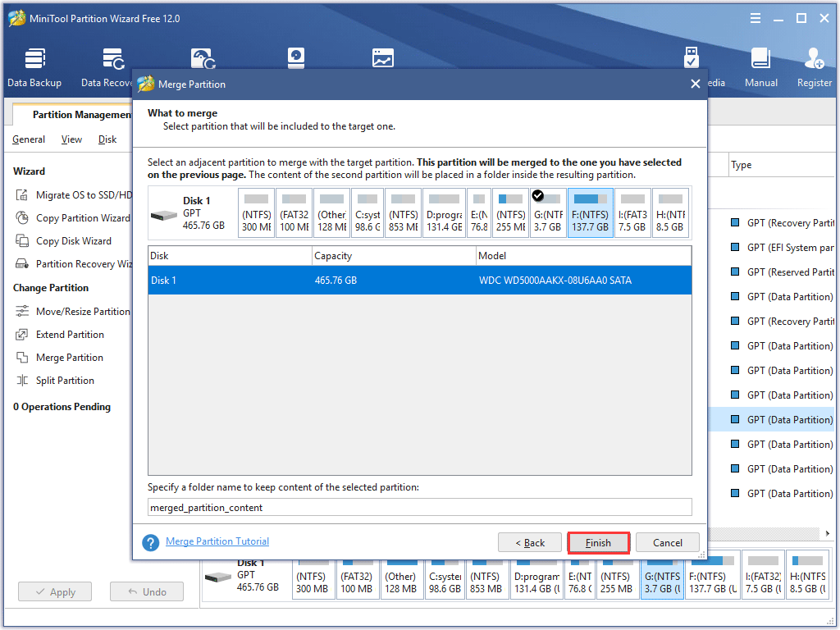The image size is (840, 630).
Task: Click the Apply button
Action: (x=55, y=592)
